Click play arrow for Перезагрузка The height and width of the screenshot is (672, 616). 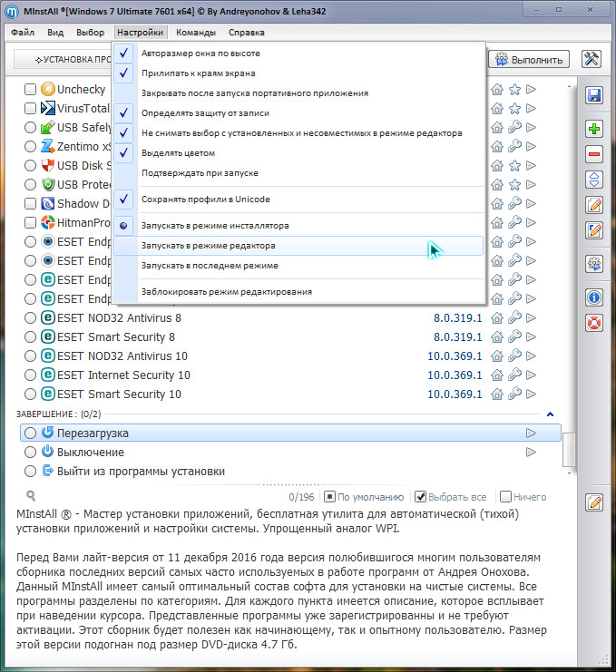pyautogui.click(x=531, y=433)
